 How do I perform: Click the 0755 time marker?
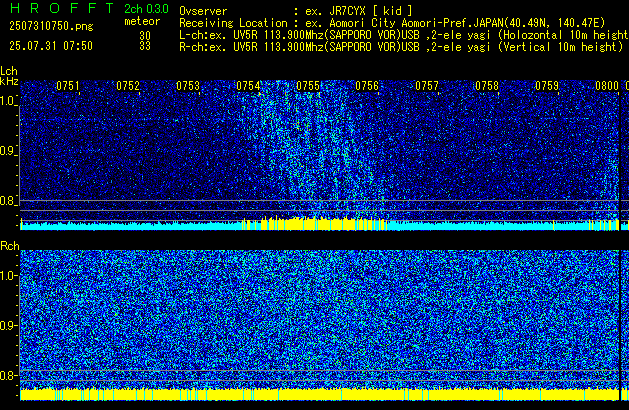tap(308, 86)
